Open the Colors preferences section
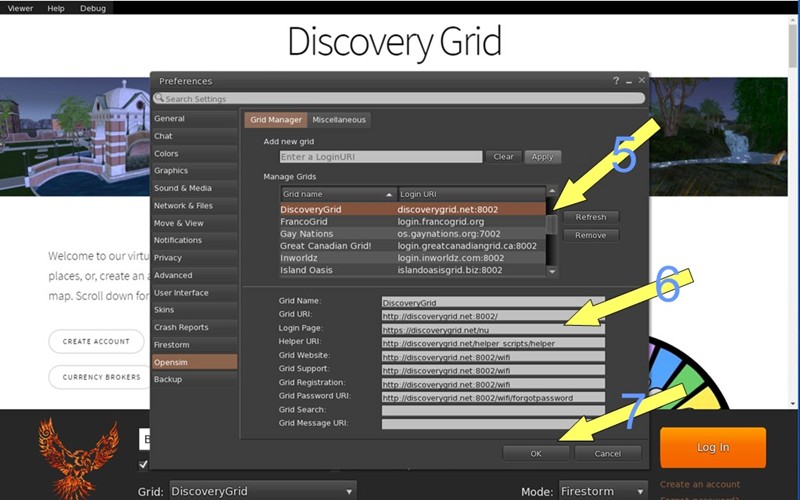 pos(194,153)
